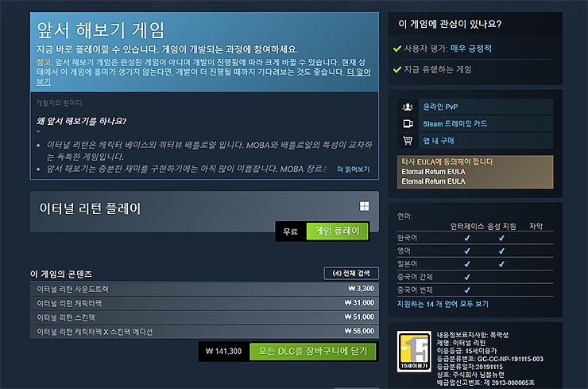Click the ₩ 31,000 character pack price

[359, 302]
